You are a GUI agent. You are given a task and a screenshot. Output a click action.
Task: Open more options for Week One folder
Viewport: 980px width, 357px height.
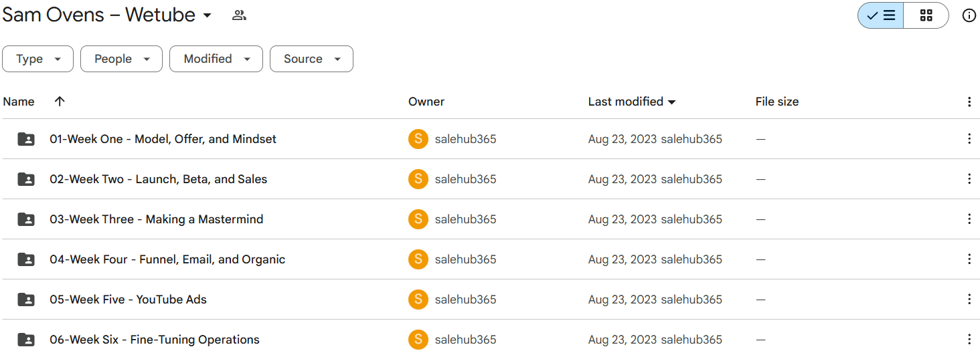pos(969,139)
